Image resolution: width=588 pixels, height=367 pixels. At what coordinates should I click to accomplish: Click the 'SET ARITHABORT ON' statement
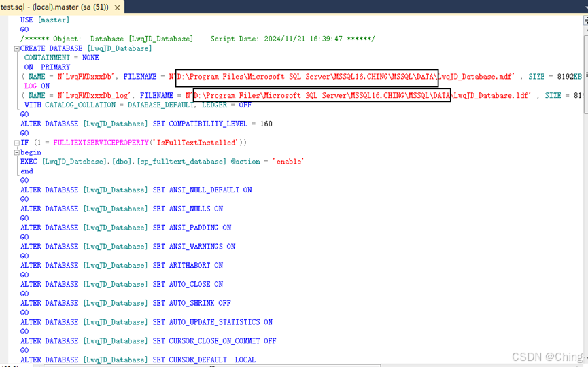click(x=188, y=266)
